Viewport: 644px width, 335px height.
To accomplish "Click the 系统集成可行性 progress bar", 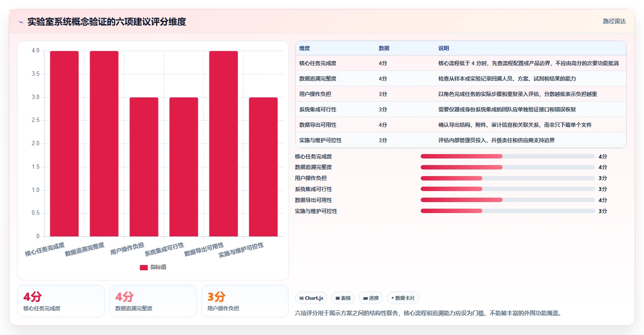I will [x=508, y=189].
